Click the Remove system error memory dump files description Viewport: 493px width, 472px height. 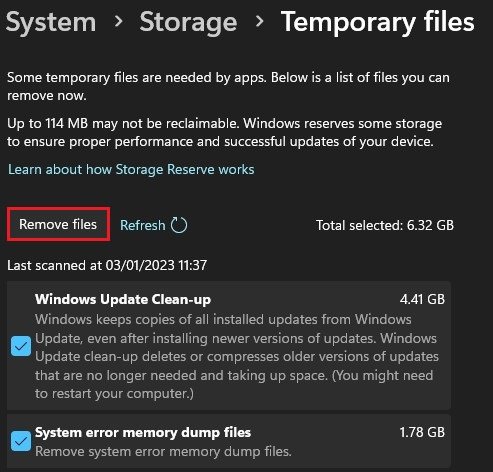(163, 452)
